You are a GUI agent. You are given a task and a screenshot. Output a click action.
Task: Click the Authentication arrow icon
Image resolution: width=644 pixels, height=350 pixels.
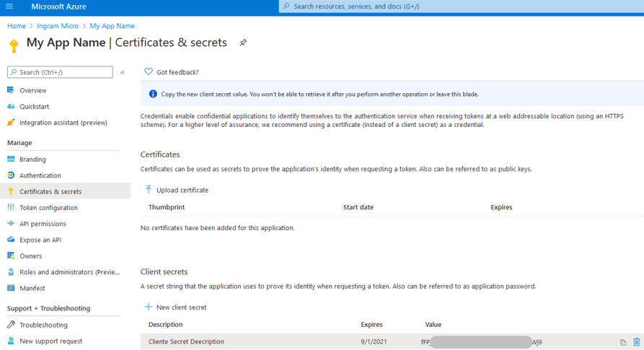(x=11, y=175)
